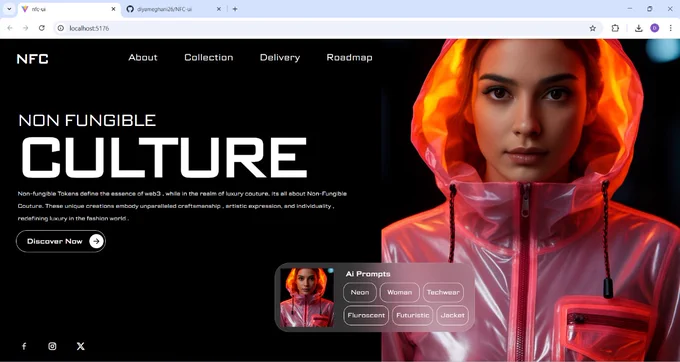Viewport: 680px width, 362px height.
Task: Go forward using browser forward arrow
Action: 26,28
